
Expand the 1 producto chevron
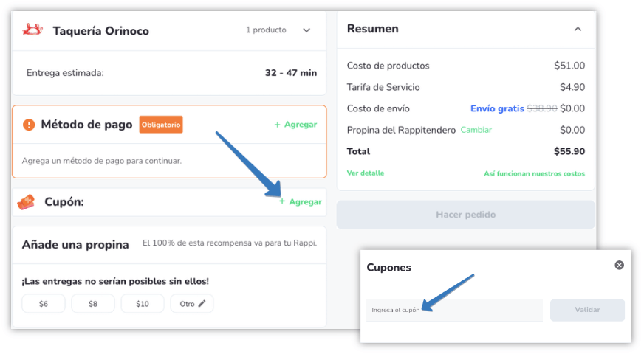tap(306, 30)
